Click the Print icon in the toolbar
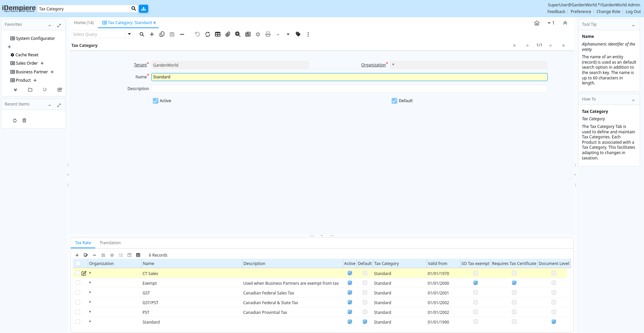 point(268,34)
